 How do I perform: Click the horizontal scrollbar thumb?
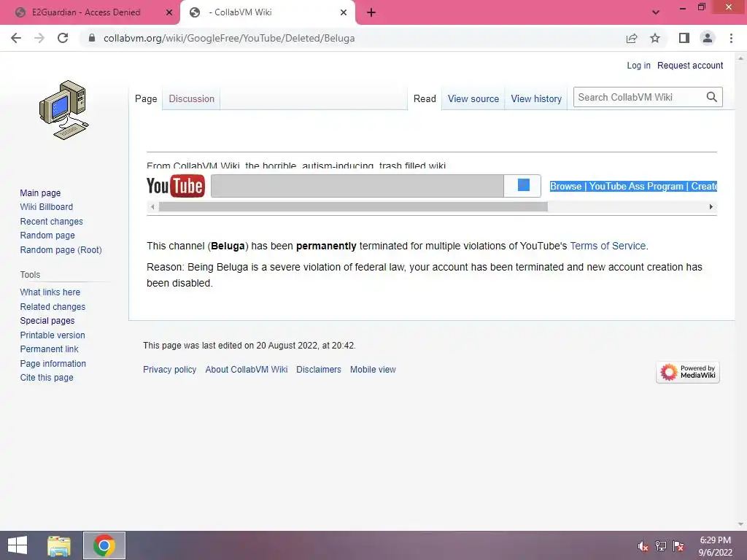[x=353, y=206]
